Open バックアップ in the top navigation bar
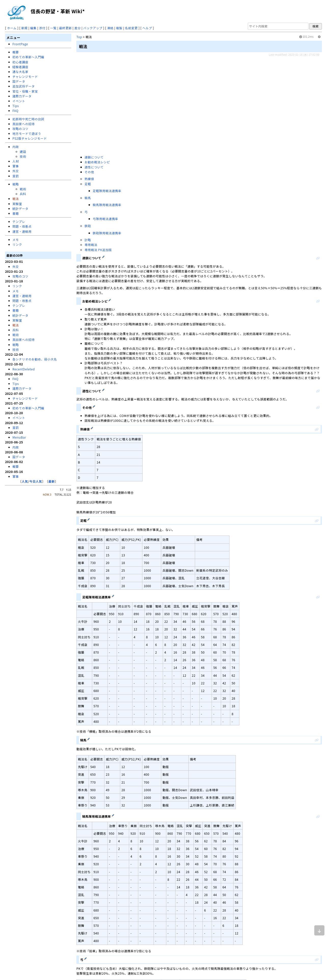This screenshot has height=980, width=327. (93, 28)
